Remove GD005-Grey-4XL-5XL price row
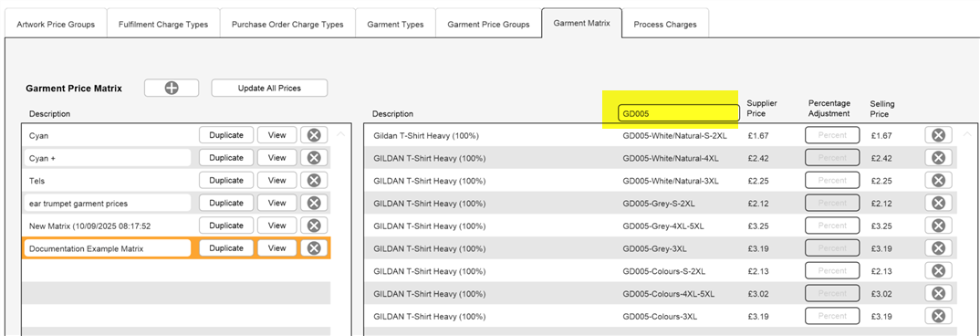Image resolution: width=980 pixels, height=336 pixels. pos(938,226)
